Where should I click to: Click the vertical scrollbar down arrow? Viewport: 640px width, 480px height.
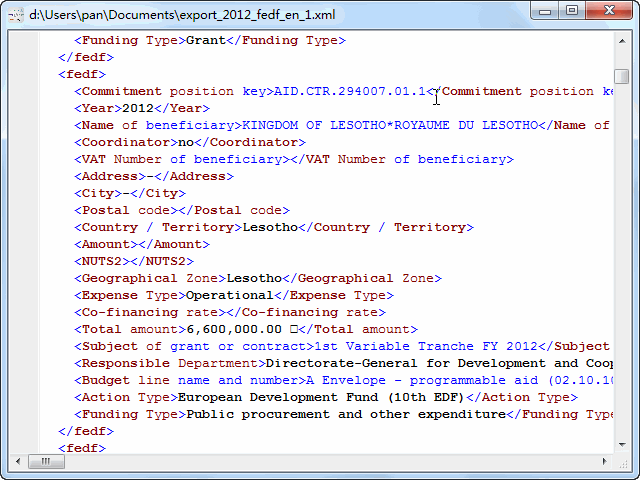point(622,443)
